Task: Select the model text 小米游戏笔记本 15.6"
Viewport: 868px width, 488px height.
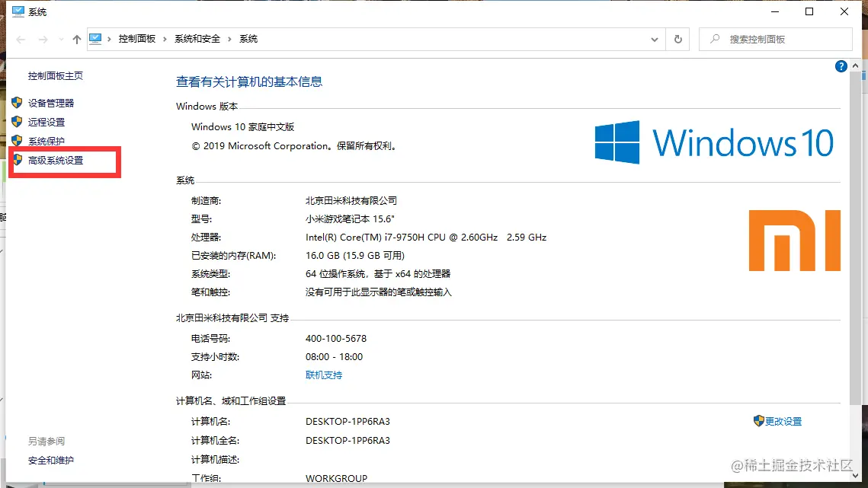Action: coord(350,219)
